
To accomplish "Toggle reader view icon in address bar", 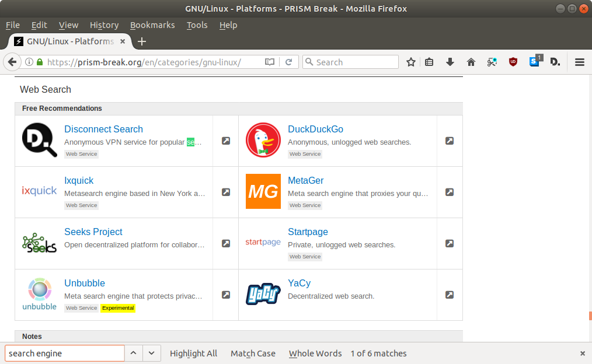I will coord(270,62).
